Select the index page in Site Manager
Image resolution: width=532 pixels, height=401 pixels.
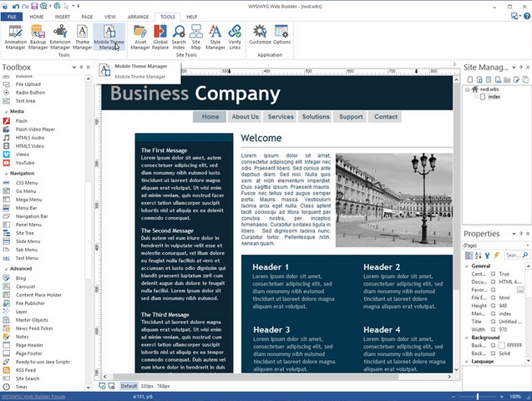tap(494, 96)
